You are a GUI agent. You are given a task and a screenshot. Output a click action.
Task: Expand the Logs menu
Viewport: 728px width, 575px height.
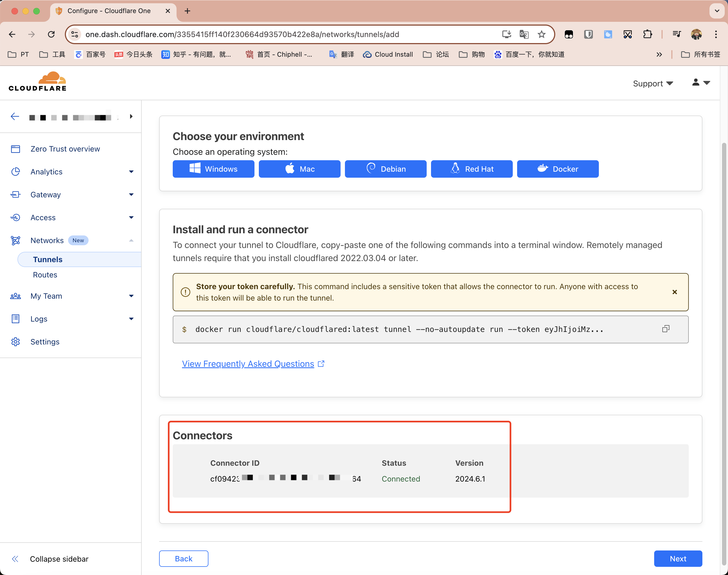click(131, 319)
